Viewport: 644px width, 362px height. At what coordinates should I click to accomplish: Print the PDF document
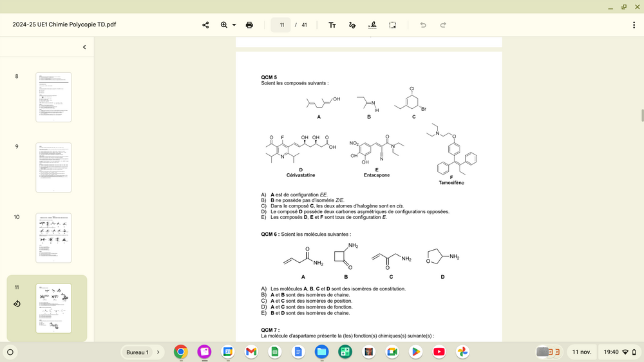250,25
